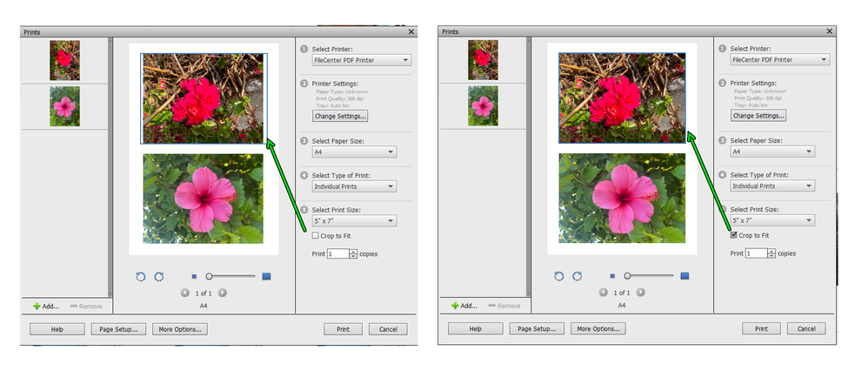Go to next page arrow in left dialog
Viewport: 868px width, 371px height.
click(222, 293)
